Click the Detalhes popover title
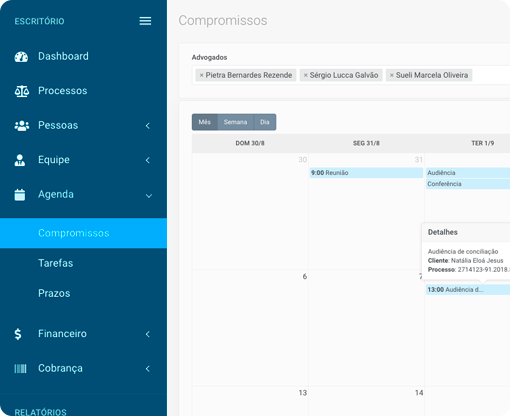The height and width of the screenshot is (416, 510). coord(443,232)
